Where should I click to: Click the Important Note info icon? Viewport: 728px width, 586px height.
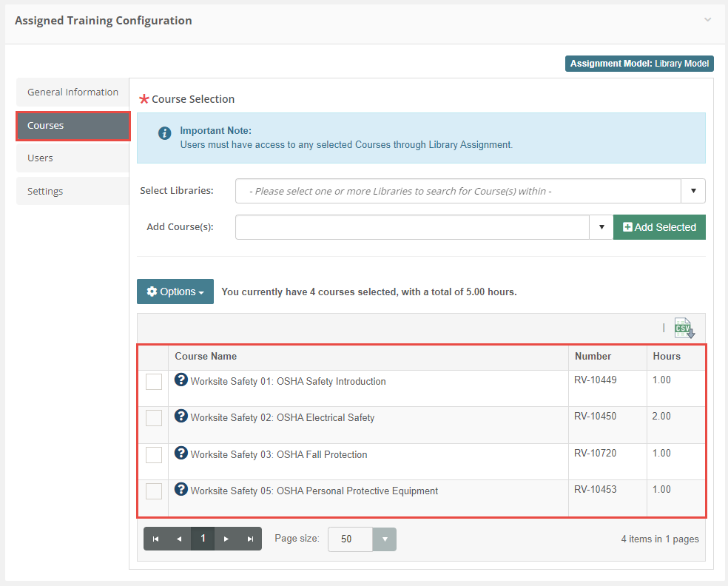click(165, 133)
